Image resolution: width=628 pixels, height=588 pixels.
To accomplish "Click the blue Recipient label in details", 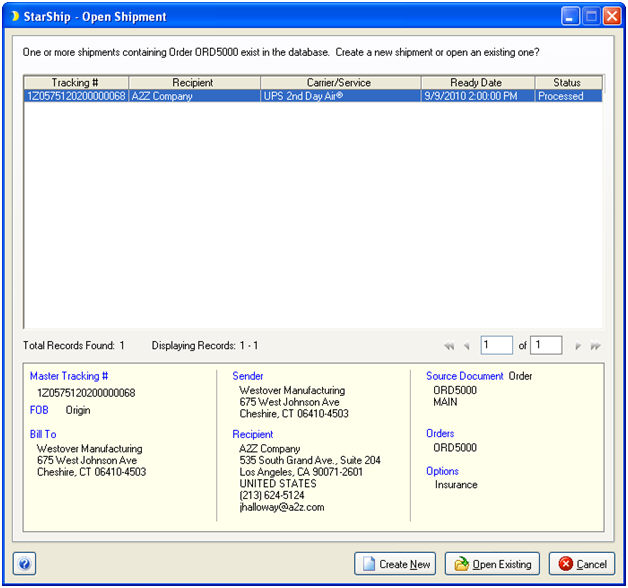I will pos(253,434).
